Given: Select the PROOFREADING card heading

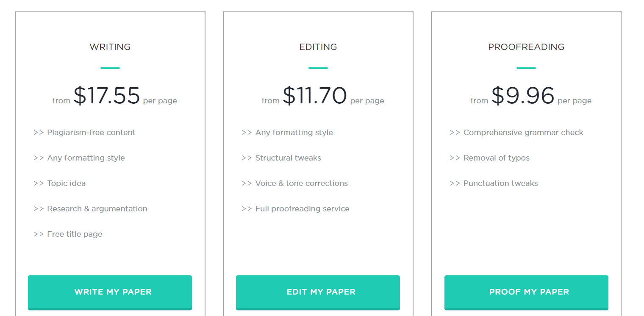Looking at the screenshot, I should point(526,47).
